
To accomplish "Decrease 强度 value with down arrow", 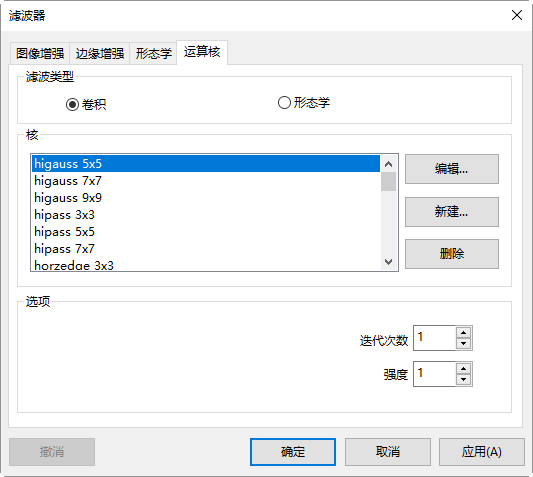I will pos(463,379).
